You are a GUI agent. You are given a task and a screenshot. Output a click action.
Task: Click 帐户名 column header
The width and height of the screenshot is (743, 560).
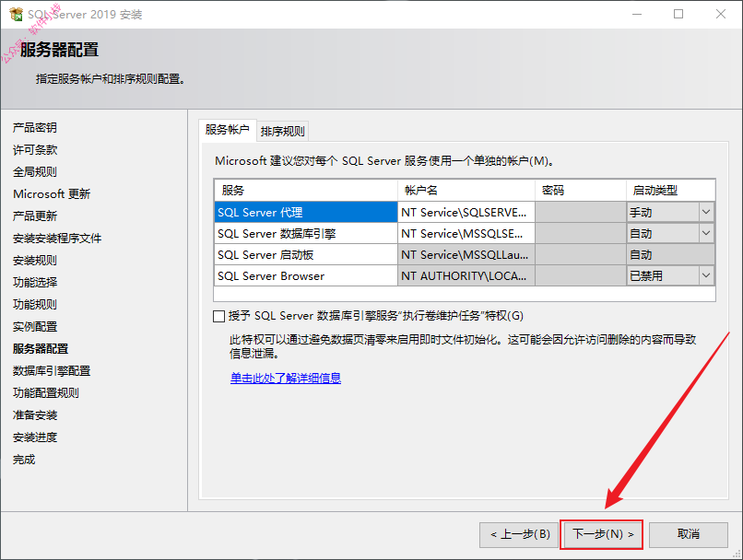pyautogui.click(x=466, y=191)
